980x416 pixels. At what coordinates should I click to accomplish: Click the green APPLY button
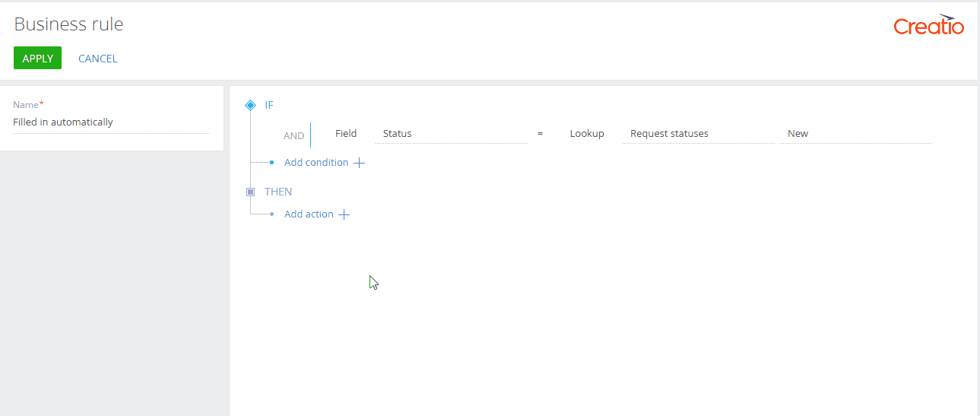point(37,59)
